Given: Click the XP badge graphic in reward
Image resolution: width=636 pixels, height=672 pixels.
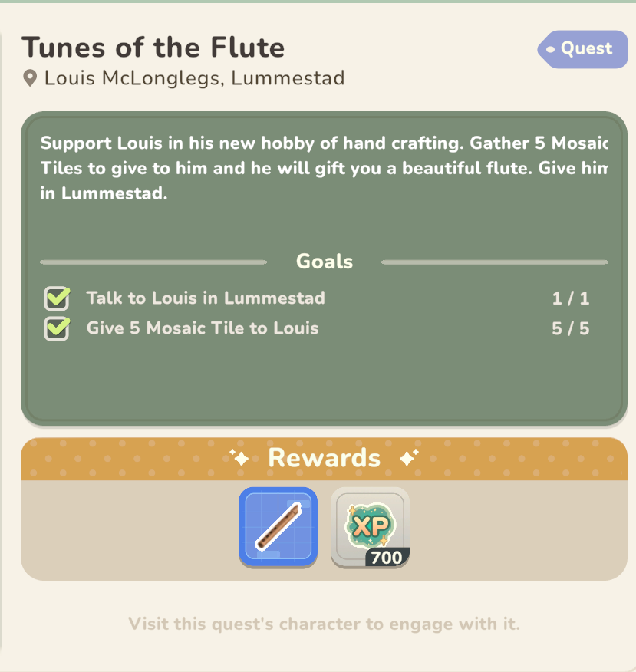Looking at the screenshot, I should point(370,525).
